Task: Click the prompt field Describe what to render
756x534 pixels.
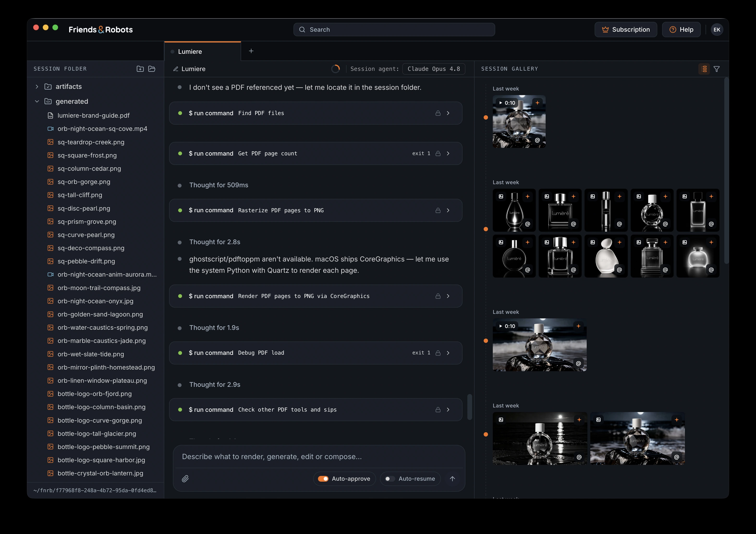Action: pyautogui.click(x=319, y=457)
